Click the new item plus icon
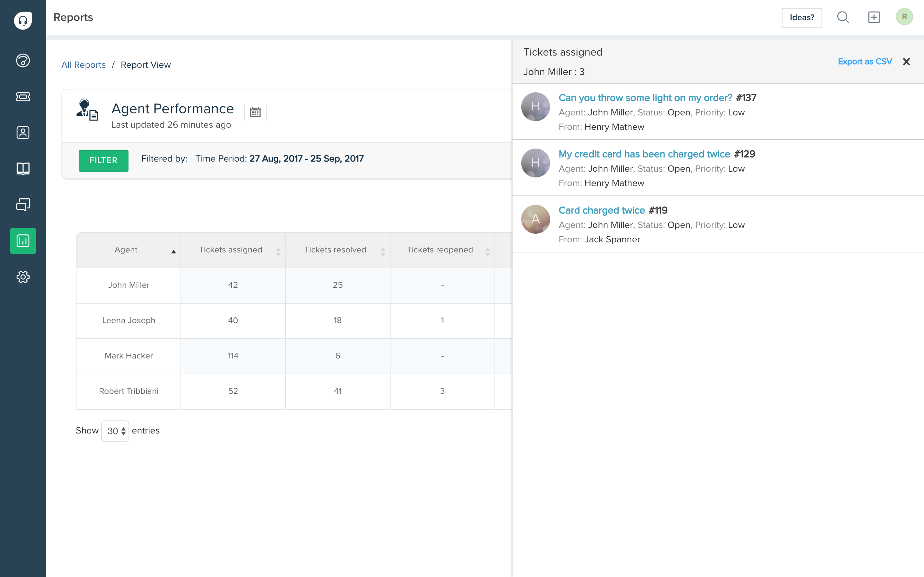Screen dimensions: 924x577 (873, 17)
